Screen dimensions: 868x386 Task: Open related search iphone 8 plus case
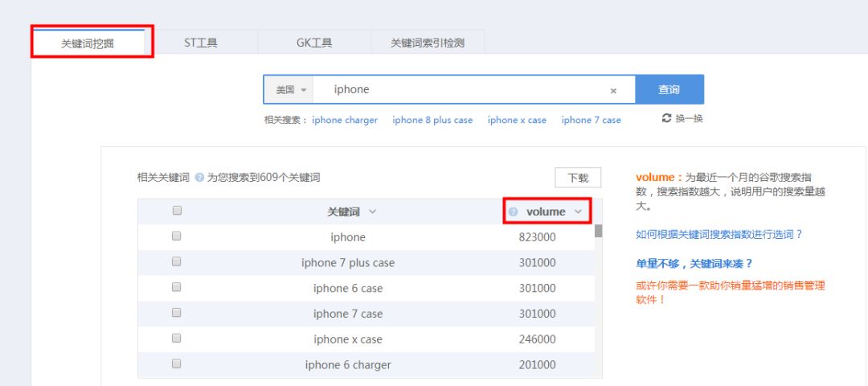(432, 120)
